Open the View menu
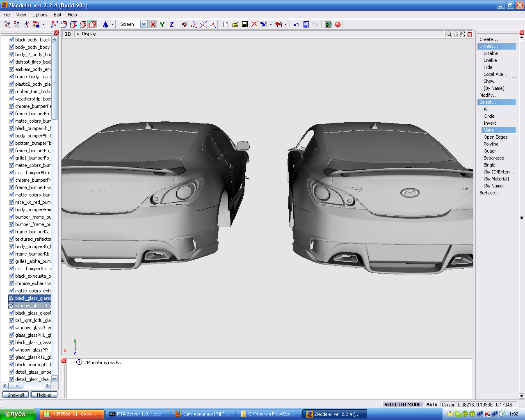The image size is (525, 420). pyautogui.click(x=21, y=15)
